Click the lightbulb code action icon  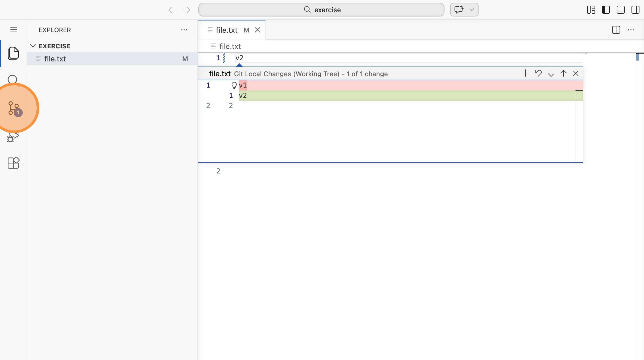234,85
